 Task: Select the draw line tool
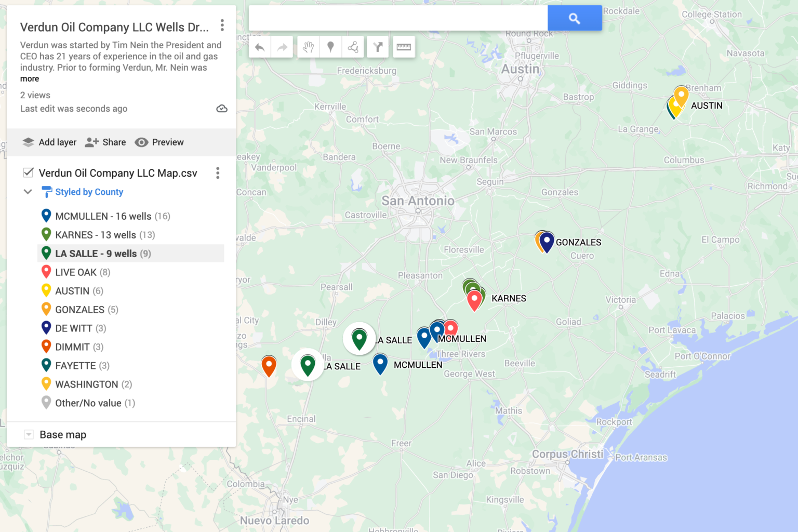353,47
